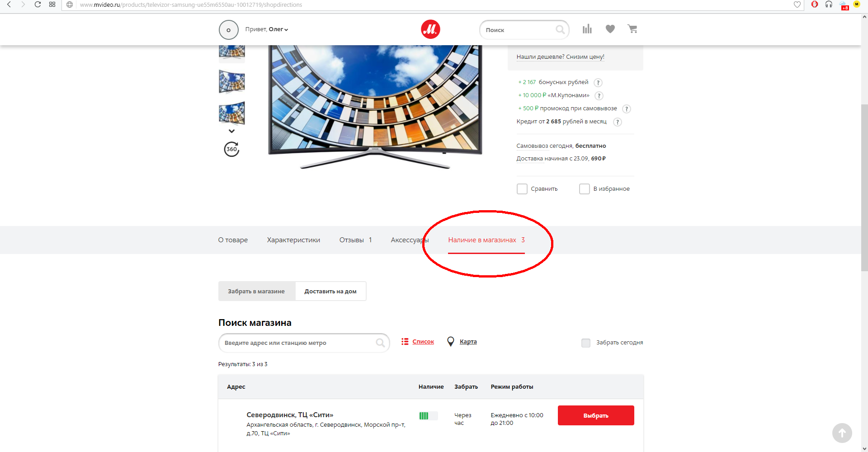Show help for бонусных рублей

598,83
